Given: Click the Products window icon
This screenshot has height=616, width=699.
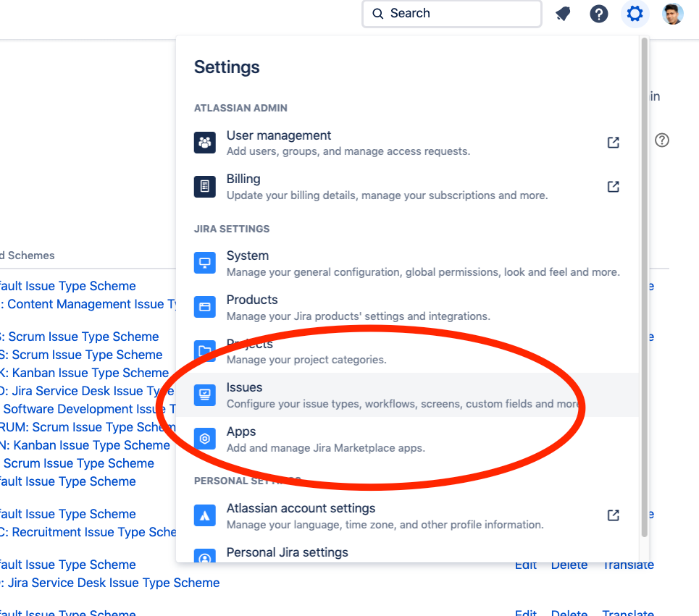Looking at the screenshot, I should [x=204, y=307].
